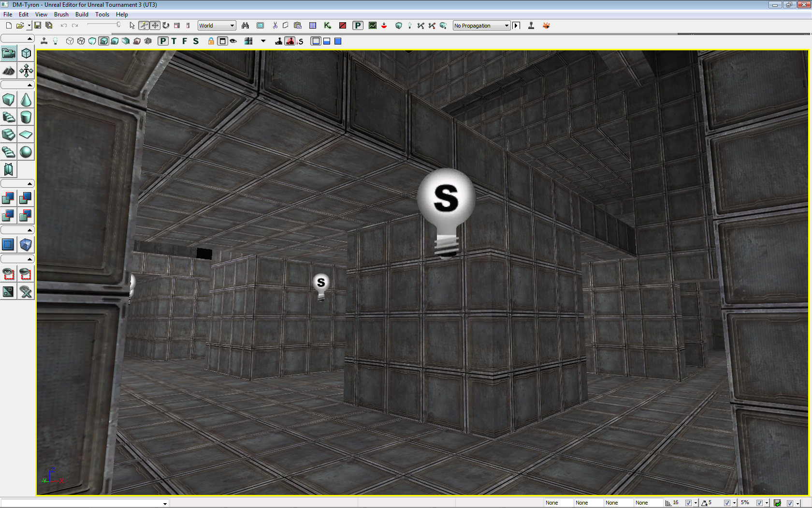Image resolution: width=812 pixels, height=508 pixels.
Task: Click the orange flame icon in toolbar
Action: [x=546, y=26]
